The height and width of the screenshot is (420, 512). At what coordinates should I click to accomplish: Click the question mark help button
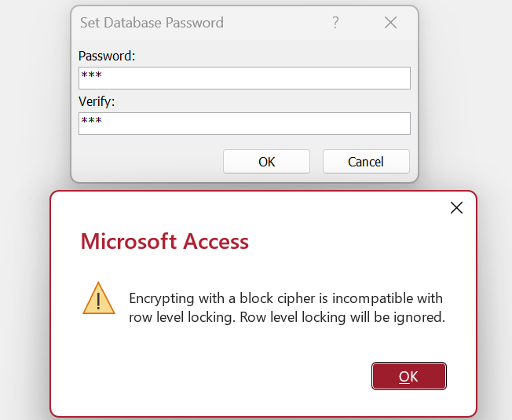[x=336, y=23]
